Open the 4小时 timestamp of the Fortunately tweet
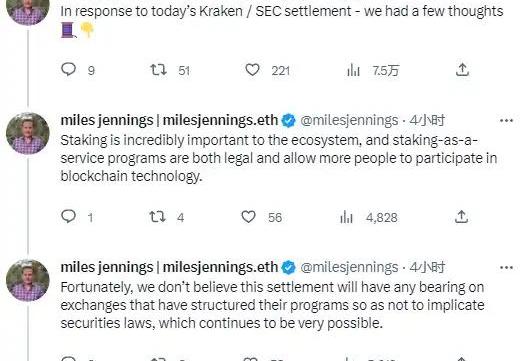The height and width of the screenshot is (361, 524). tap(427, 267)
